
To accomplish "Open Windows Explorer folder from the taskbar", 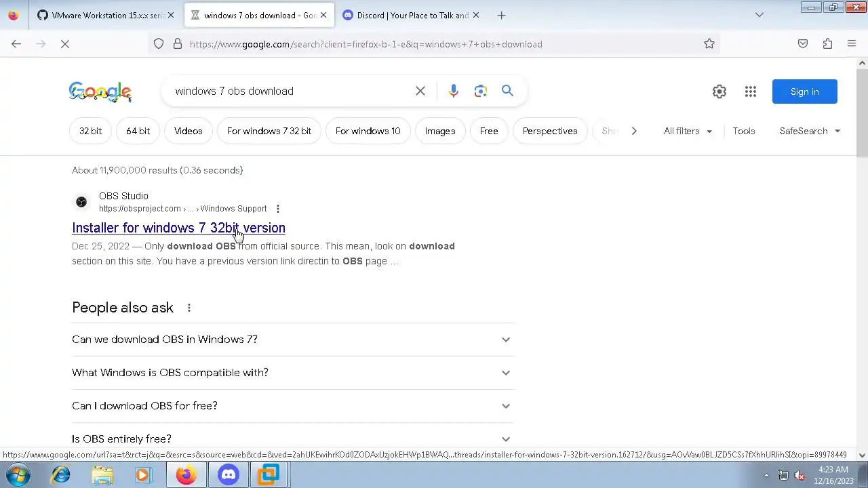I will point(102,475).
